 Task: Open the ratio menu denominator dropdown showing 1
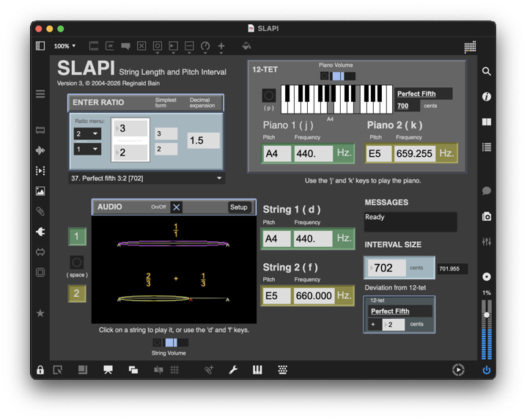[87, 150]
